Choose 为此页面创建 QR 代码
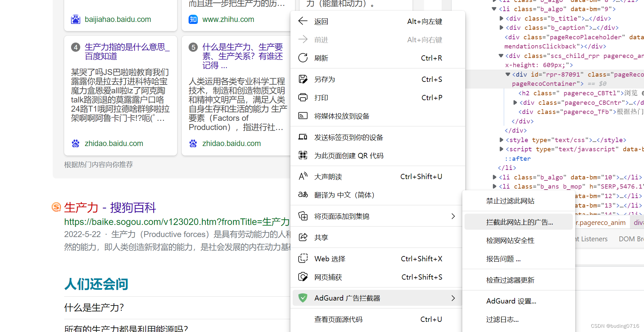644x332 pixels. (x=377, y=156)
